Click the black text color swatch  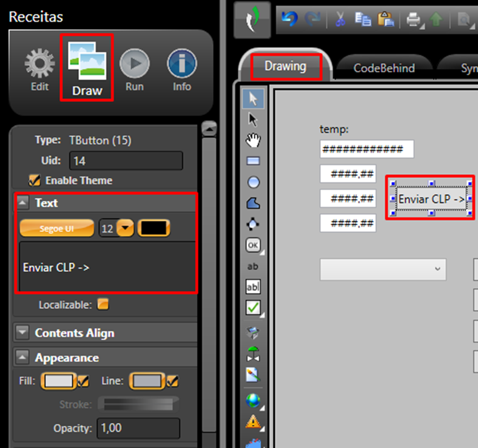coord(154,229)
